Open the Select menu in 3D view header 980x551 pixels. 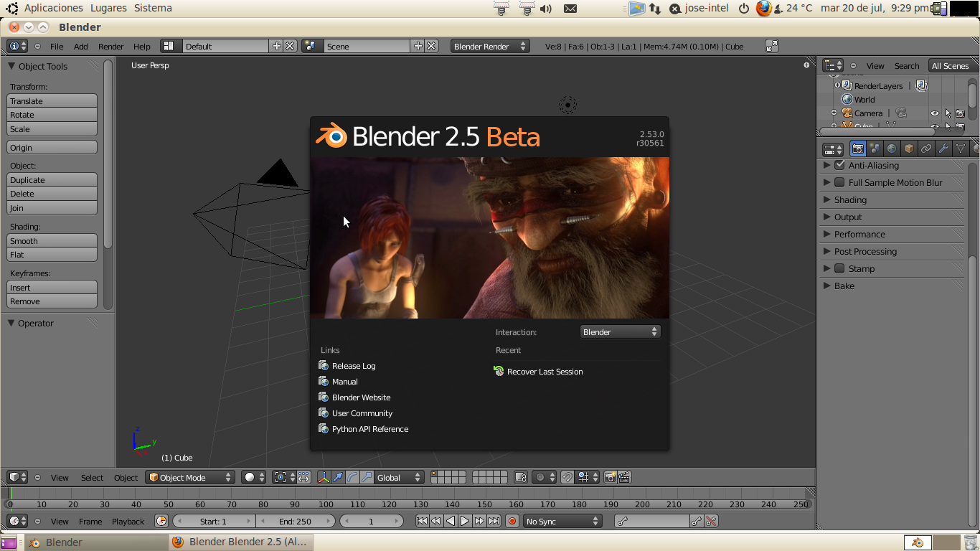(x=92, y=477)
